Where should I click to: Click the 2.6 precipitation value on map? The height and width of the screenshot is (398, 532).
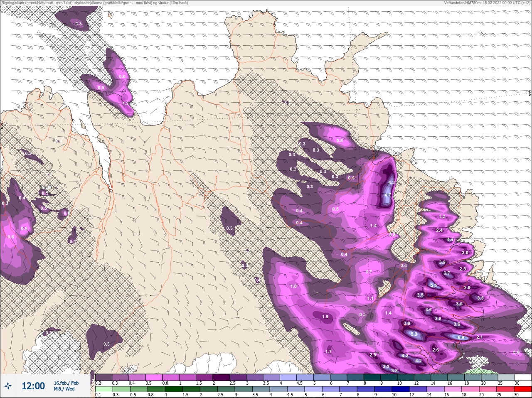click(436, 350)
